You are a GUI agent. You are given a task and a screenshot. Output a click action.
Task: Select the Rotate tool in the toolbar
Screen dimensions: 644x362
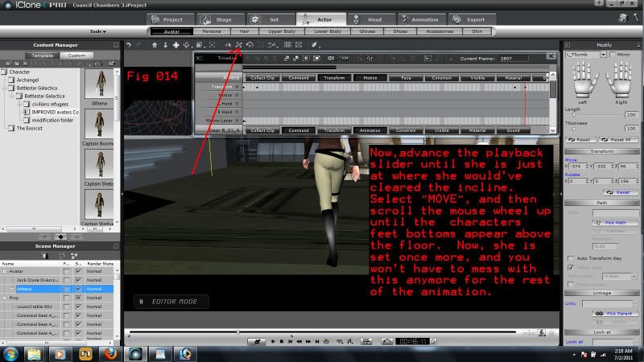tap(250, 45)
